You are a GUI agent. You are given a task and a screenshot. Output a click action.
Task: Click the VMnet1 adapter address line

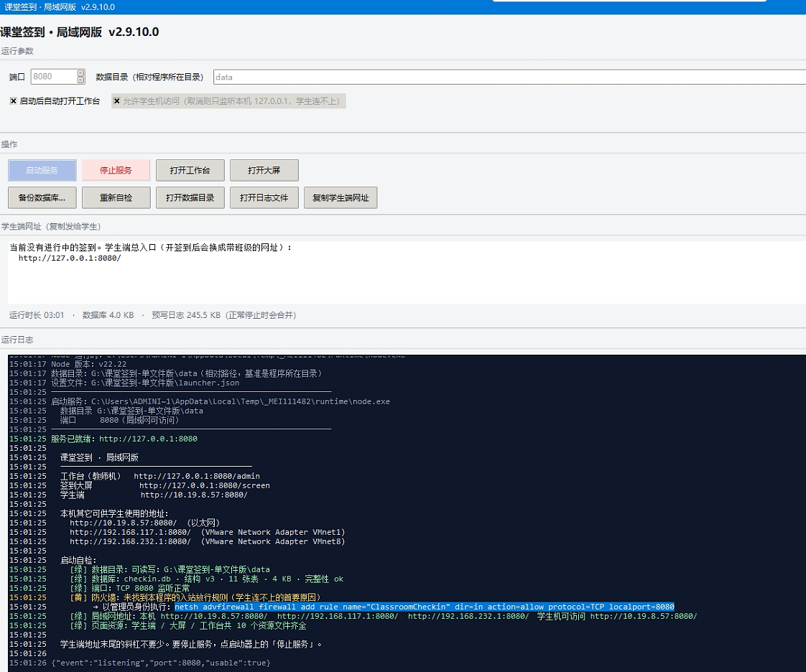coord(208,532)
